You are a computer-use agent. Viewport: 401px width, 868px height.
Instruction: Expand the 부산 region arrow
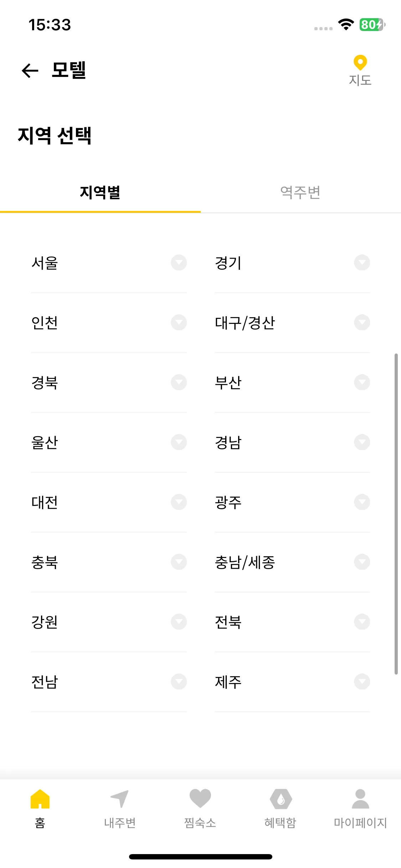tap(362, 382)
